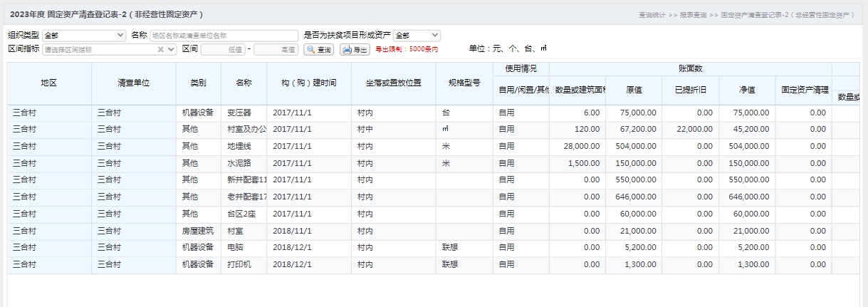
Task: Open the 报表查询 breadcrumb link
Action: pos(693,14)
